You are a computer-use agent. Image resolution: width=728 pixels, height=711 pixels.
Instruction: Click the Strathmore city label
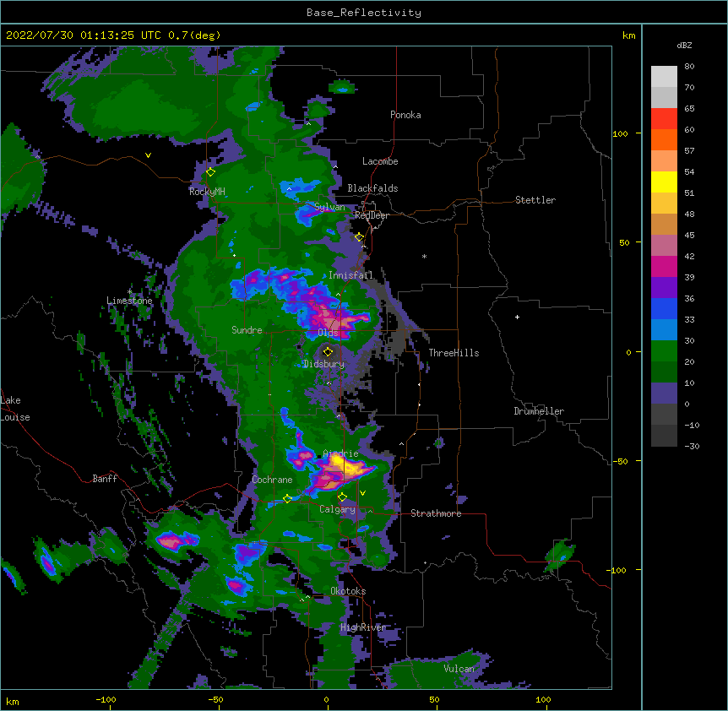436,513
